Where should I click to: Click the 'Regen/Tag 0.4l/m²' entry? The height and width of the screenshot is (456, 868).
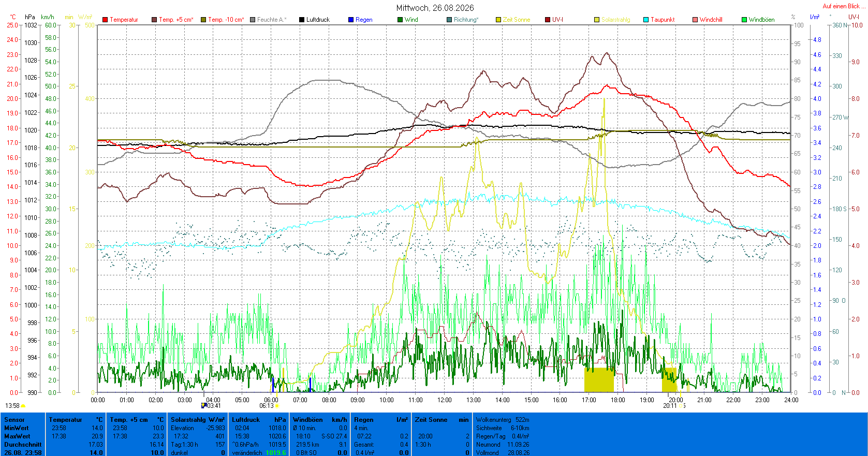(x=503, y=436)
